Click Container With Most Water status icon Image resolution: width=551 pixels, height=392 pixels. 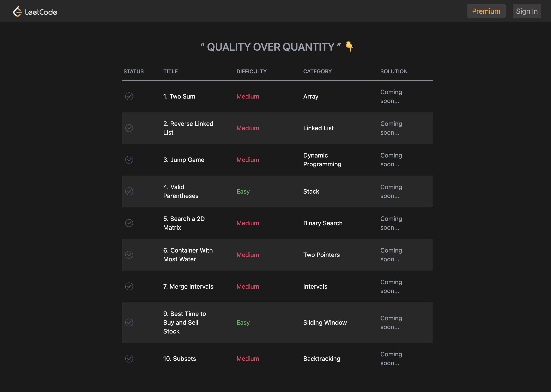[129, 255]
